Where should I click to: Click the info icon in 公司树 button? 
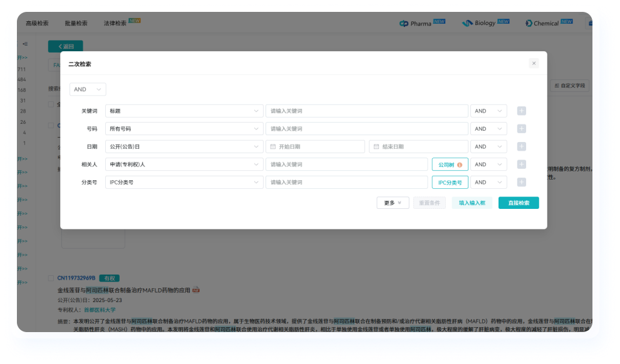[x=460, y=164]
